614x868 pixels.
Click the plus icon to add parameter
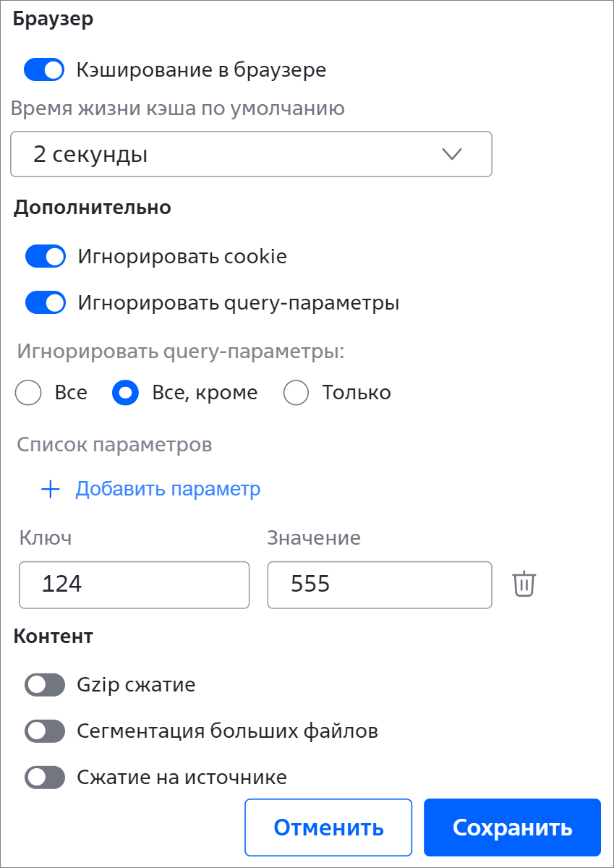pyautogui.click(x=50, y=490)
